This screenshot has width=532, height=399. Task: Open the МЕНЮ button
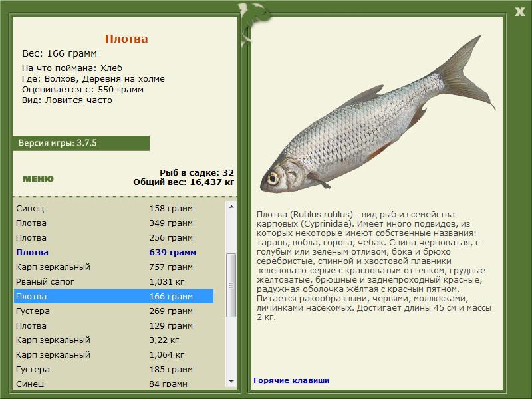click(x=38, y=179)
